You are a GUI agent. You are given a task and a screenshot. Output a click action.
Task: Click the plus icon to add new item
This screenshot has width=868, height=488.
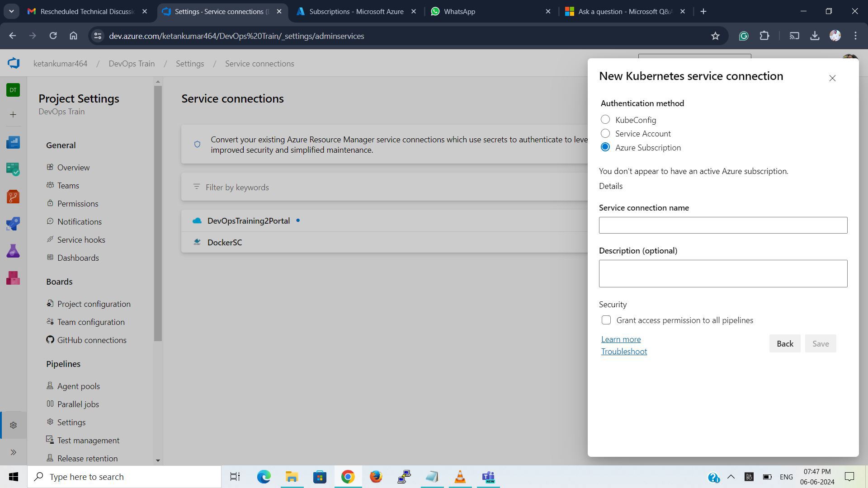[x=13, y=115]
